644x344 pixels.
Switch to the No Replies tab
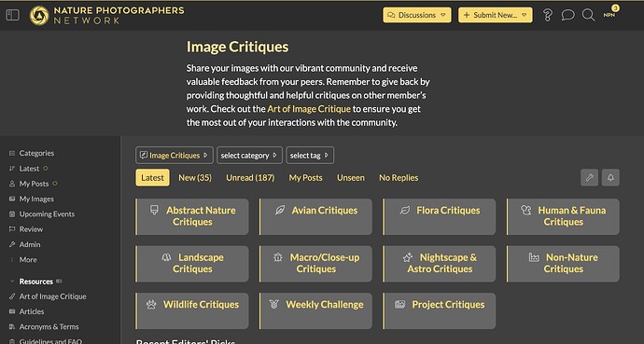pyautogui.click(x=399, y=177)
